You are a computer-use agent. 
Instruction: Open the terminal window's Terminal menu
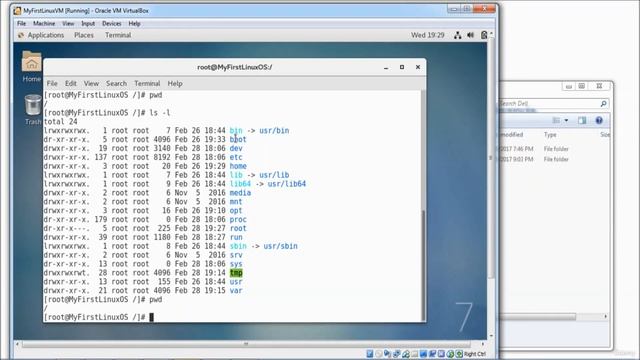147,83
